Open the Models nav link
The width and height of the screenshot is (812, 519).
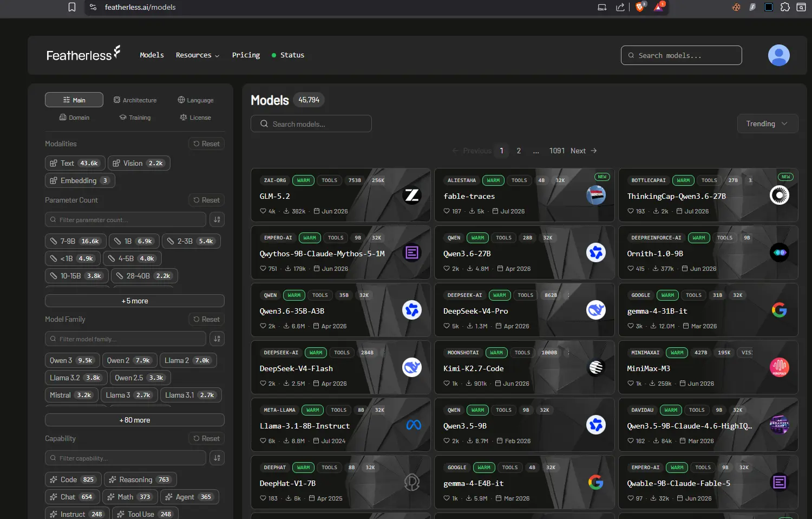[x=152, y=55]
